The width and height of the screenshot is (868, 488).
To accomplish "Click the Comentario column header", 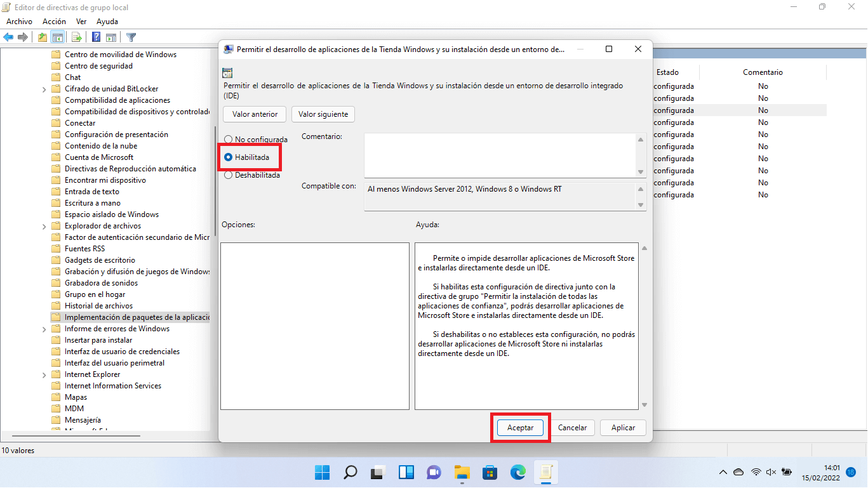I will tap(763, 72).
